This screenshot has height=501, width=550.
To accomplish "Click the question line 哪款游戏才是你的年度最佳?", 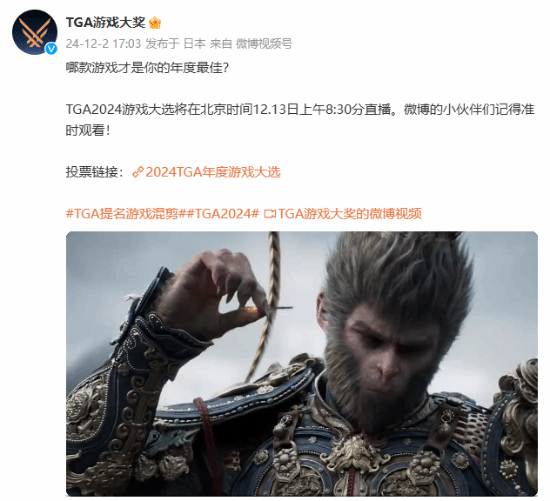I will [147, 67].
